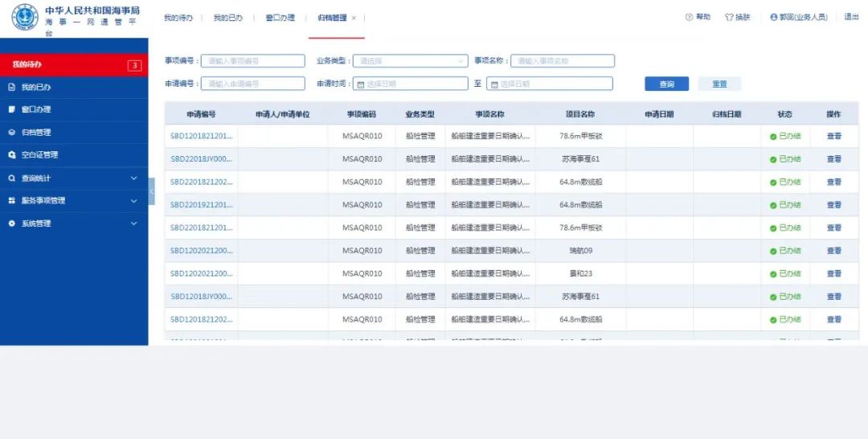
Task: Switch to the 窗口办理 top tab
Action: point(280,18)
